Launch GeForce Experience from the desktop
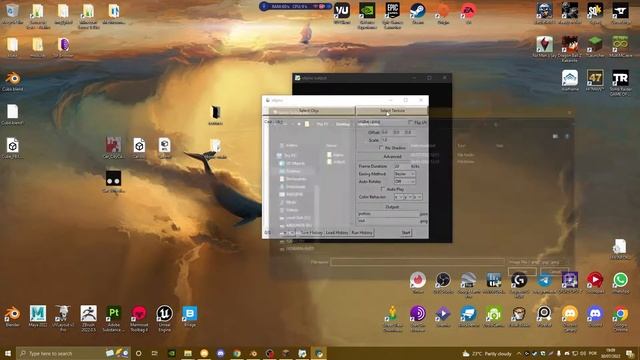The image size is (640, 360). click(367, 15)
